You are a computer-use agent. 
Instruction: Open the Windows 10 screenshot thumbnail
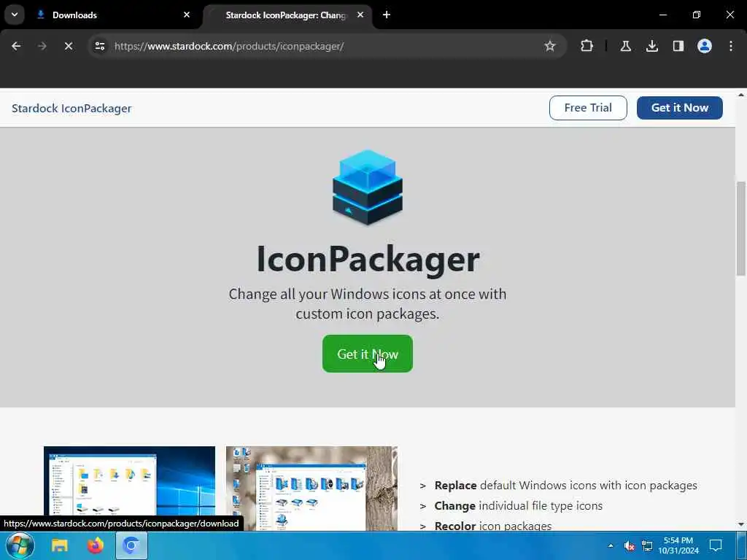point(129,488)
